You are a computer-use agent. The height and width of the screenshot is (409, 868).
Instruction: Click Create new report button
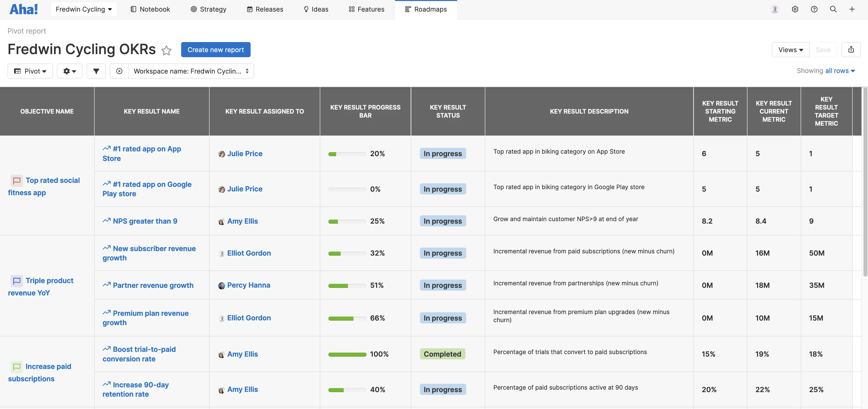(x=216, y=50)
